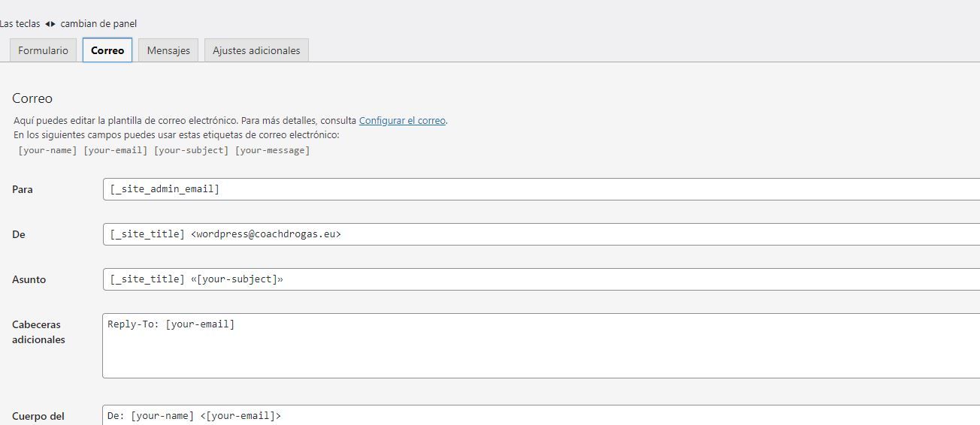Go to the Ajustes adicionales tab
The image size is (980, 425).
[256, 50]
